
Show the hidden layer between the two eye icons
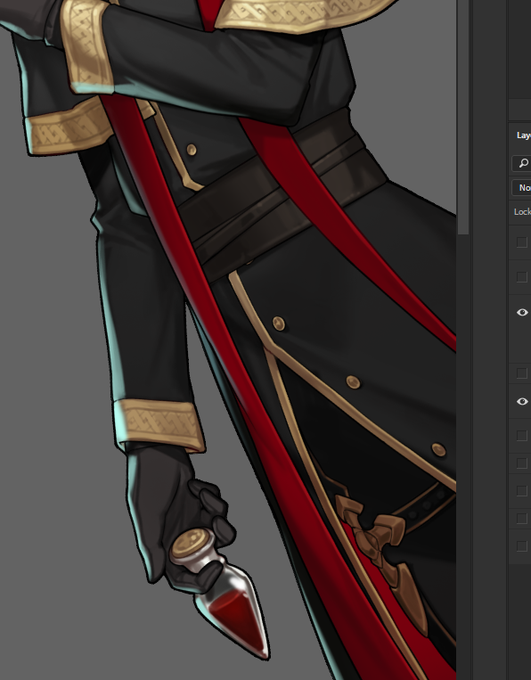(x=522, y=373)
